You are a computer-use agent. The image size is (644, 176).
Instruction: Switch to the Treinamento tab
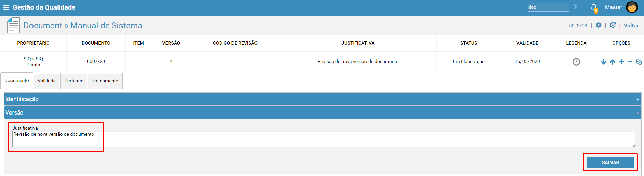(105, 81)
